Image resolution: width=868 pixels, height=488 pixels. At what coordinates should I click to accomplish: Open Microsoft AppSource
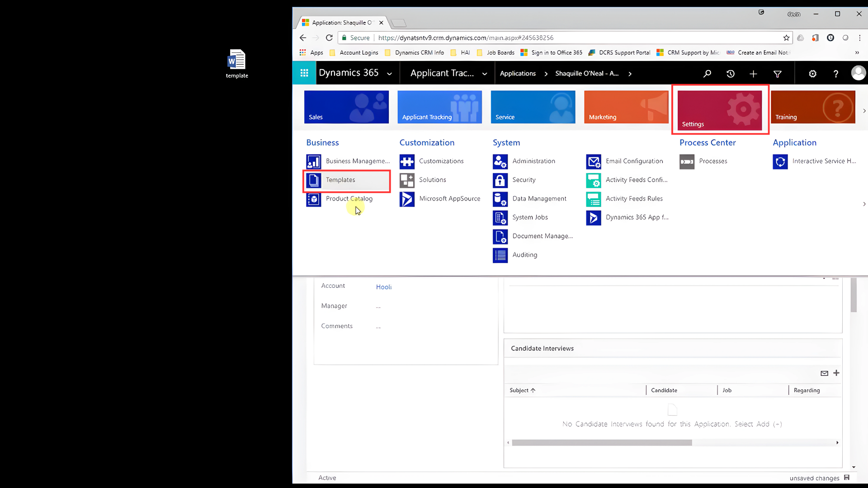[440, 199]
